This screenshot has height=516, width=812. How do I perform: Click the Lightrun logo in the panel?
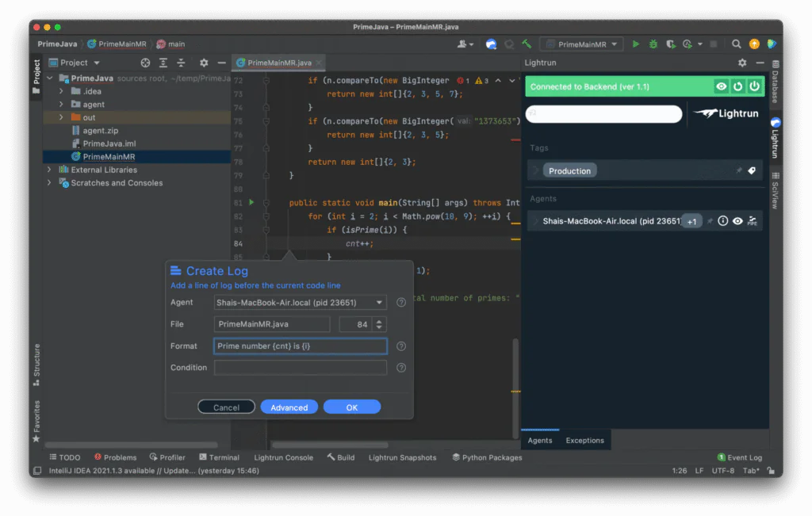[726, 113]
